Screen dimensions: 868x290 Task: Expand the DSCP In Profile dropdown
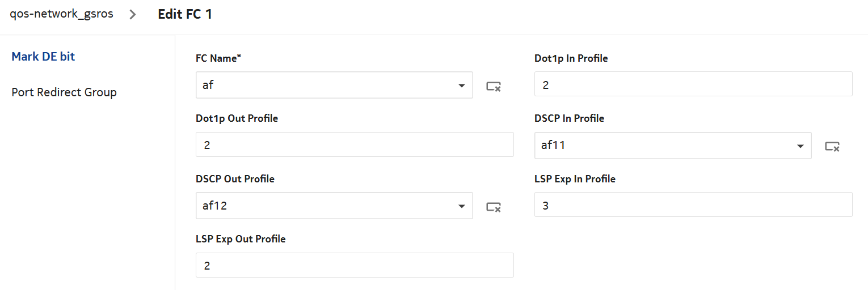coord(800,146)
